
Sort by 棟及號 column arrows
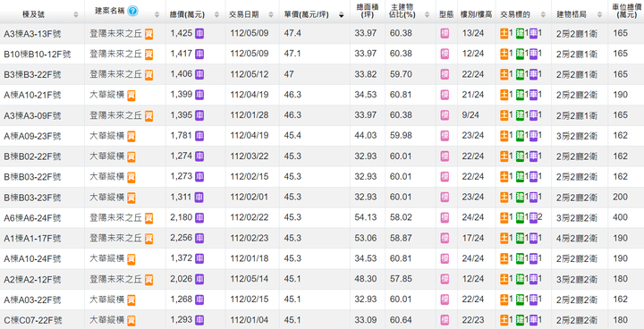pyautogui.click(x=76, y=15)
